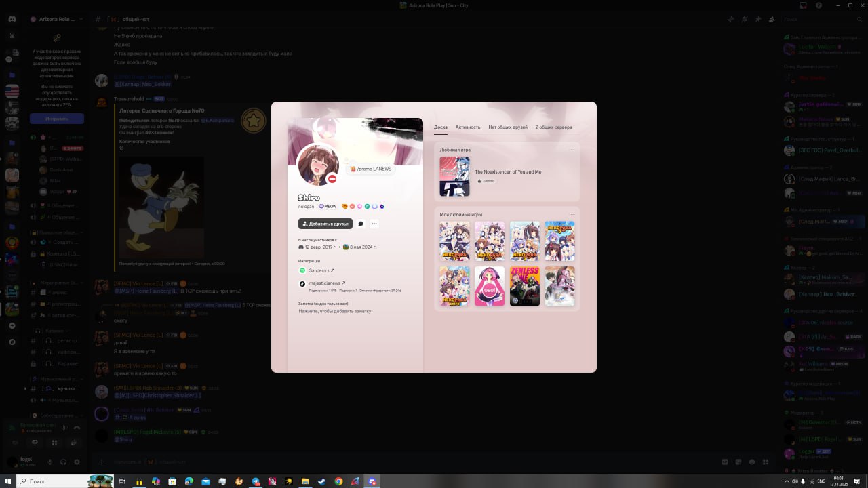Open the Discord help question mark icon
The image size is (868, 488).
coord(820,5)
